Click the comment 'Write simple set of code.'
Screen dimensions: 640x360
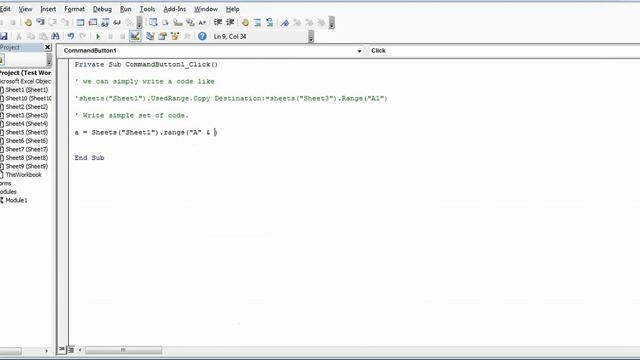point(136,116)
